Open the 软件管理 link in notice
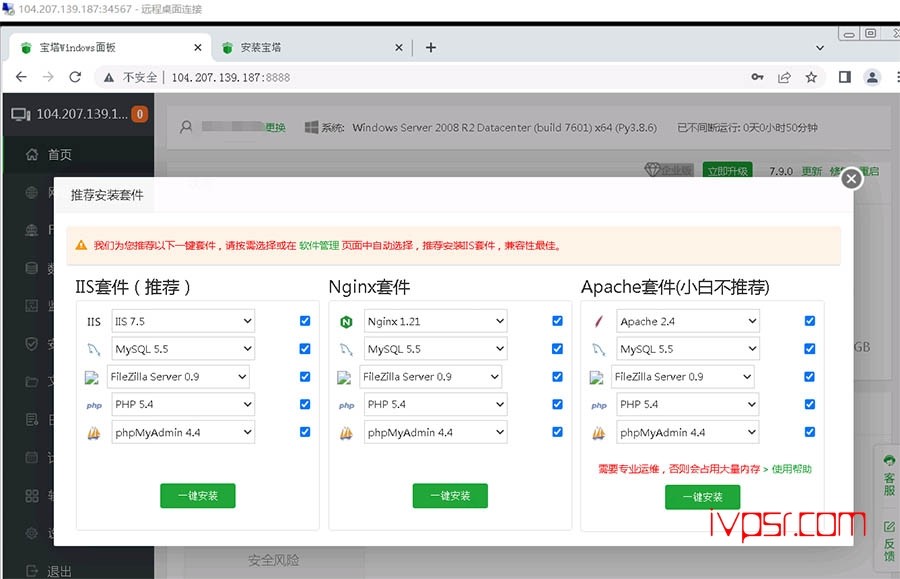 (x=319, y=246)
